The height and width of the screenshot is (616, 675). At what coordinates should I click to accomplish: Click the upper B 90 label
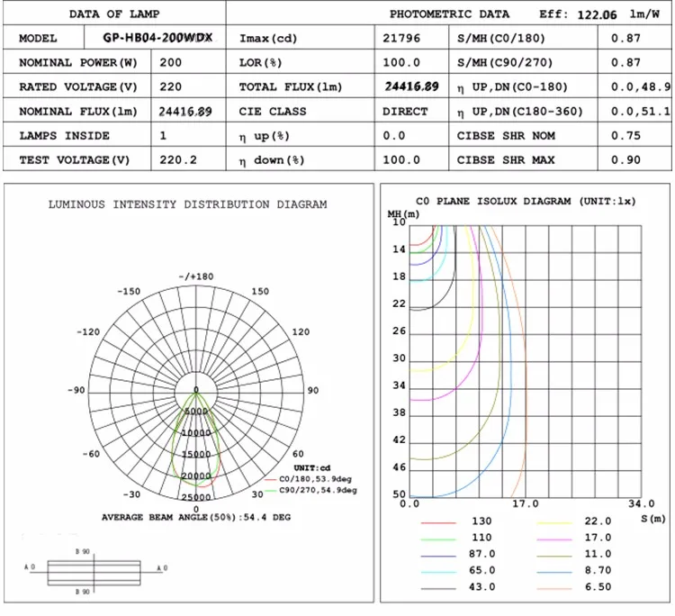click(x=83, y=551)
